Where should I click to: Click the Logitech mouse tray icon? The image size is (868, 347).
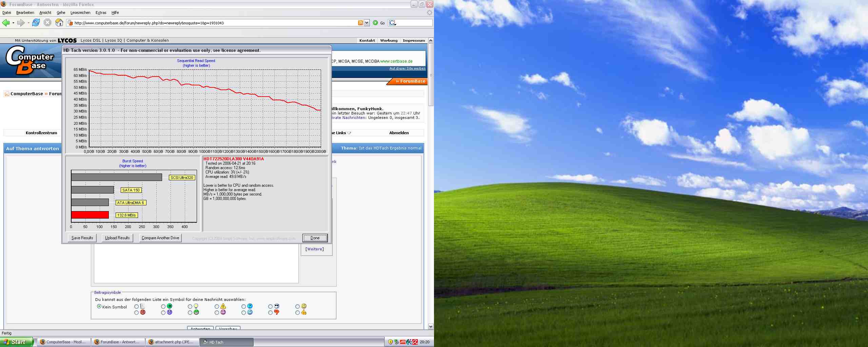[x=409, y=342]
